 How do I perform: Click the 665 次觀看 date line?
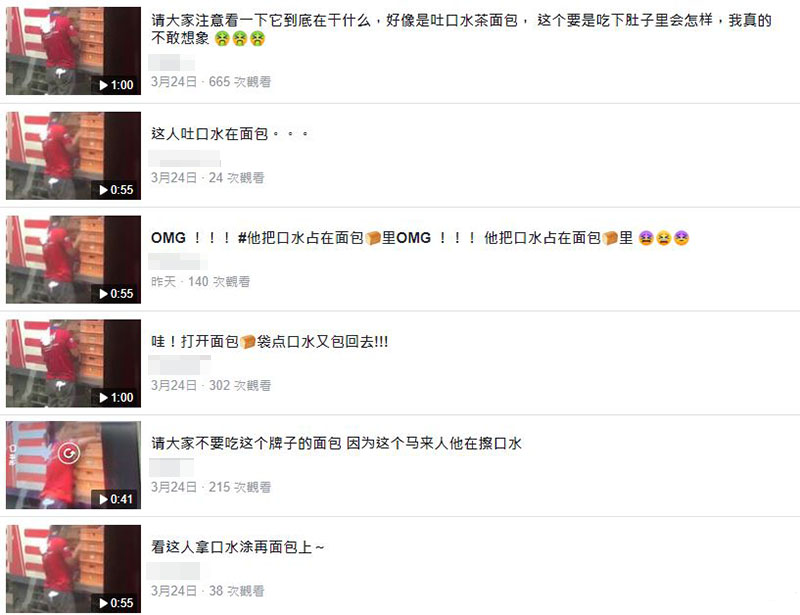coord(211,82)
